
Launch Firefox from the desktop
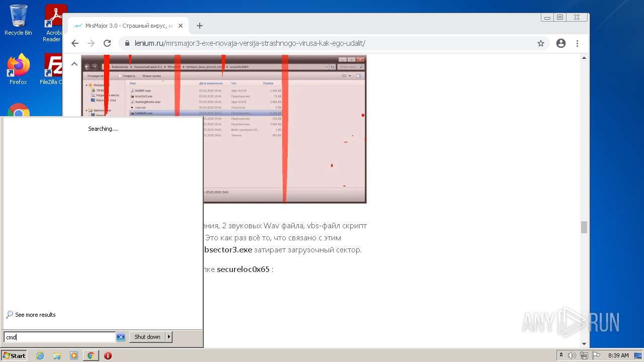(18, 69)
